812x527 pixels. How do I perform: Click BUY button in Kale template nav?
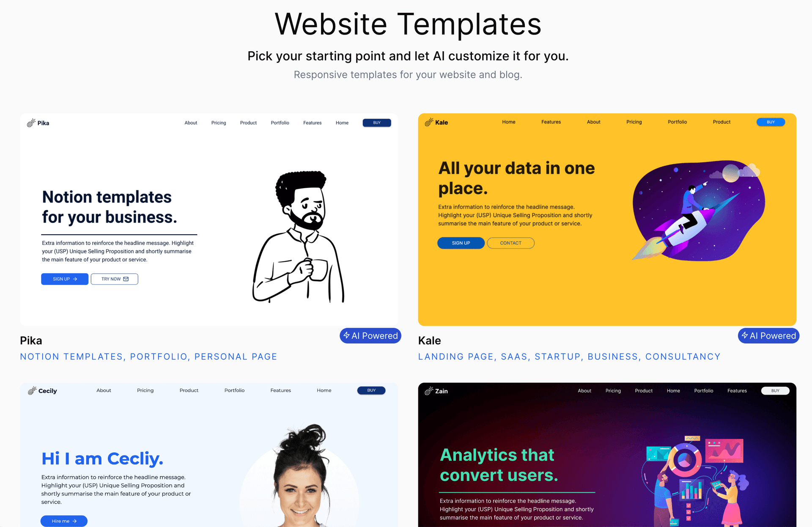click(771, 122)
